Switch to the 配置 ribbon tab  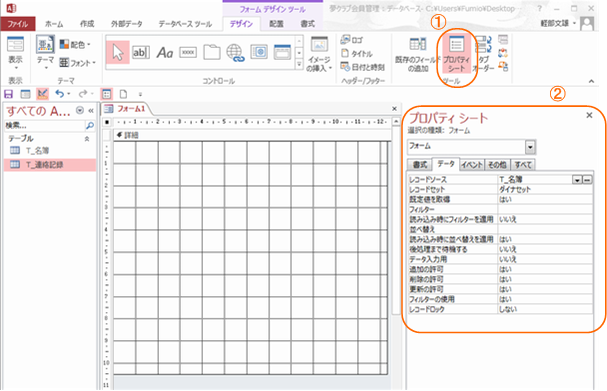tap(276, 24)
